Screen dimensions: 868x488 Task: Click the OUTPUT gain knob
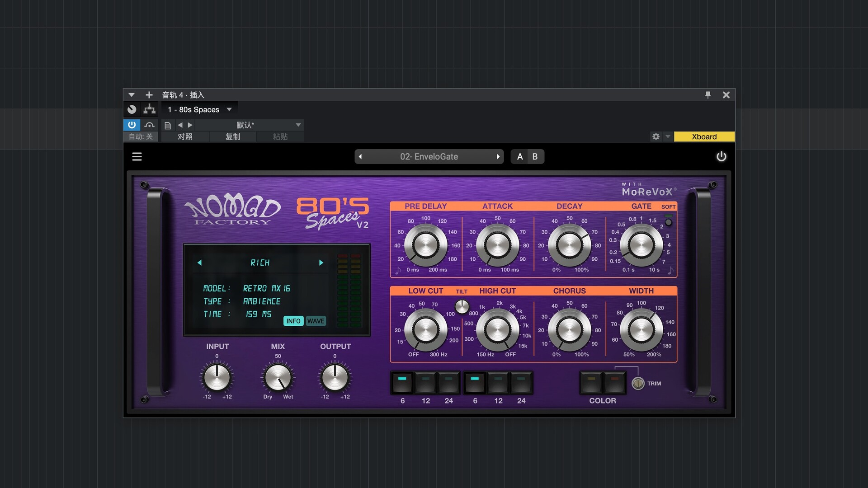[x=335, y=377]
